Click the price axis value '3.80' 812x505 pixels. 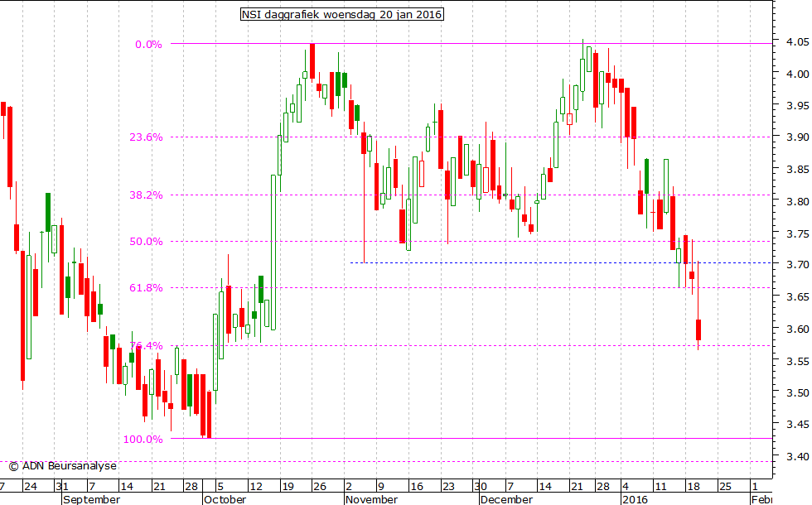(797, 201)
